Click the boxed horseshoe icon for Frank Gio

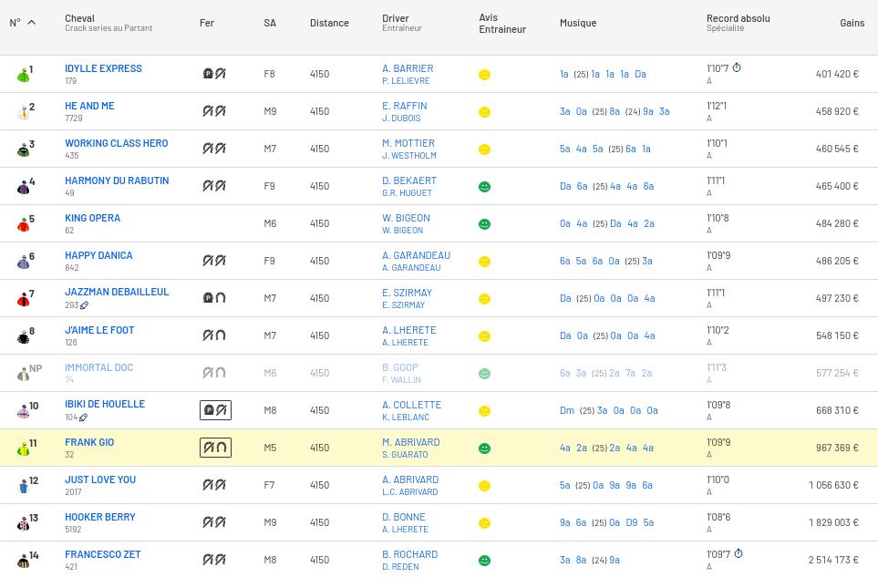(215, 448)
